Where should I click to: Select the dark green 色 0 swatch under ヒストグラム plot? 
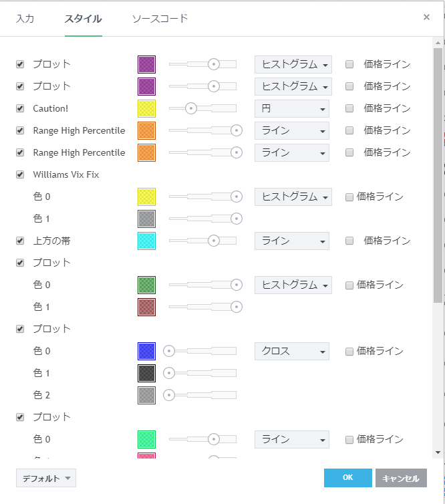[x=146, y=285]
